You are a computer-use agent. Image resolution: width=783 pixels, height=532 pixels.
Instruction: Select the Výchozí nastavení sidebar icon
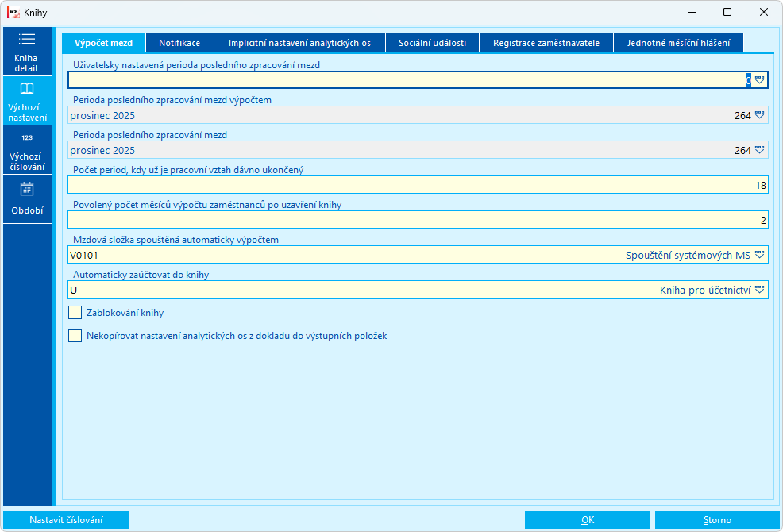click(x=27, y=89)
